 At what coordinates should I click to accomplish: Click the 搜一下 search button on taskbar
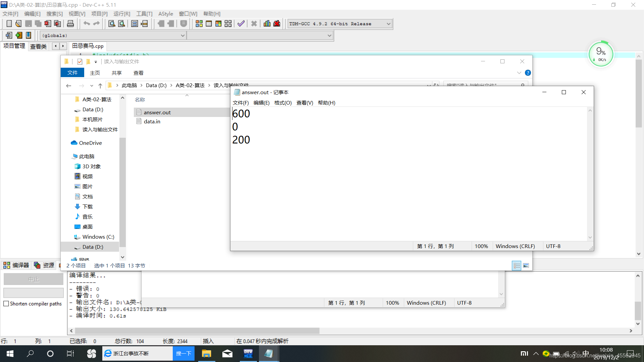pos(183,354)
